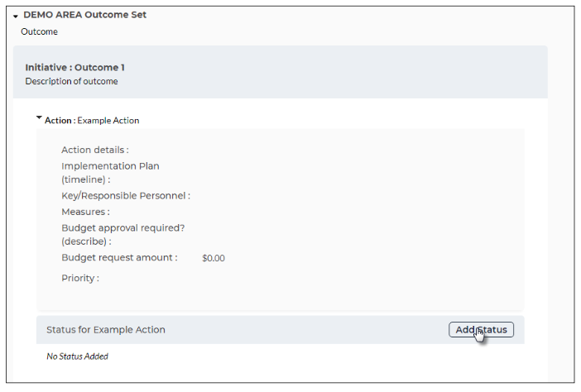This screenshot has width=581, height=392.
Task: Click the Budget approval required label
Action: pyautogui.click(x=123, y=235)
